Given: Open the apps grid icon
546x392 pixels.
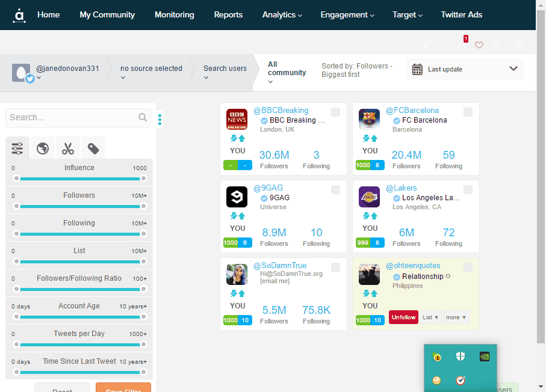Looking at the screenshot, I should click(x=519, y=45).
